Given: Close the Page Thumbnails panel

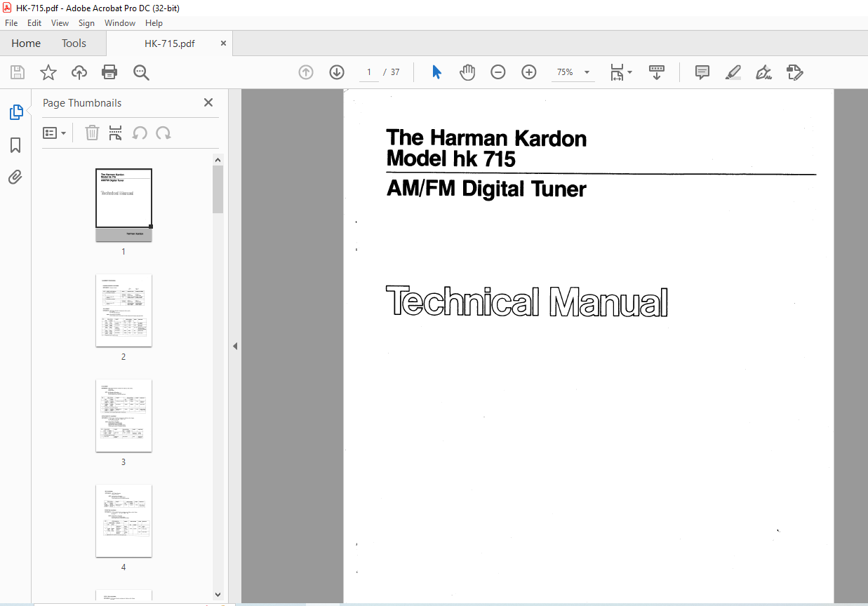Looking at the screenshot, I should tap(208, 102).
